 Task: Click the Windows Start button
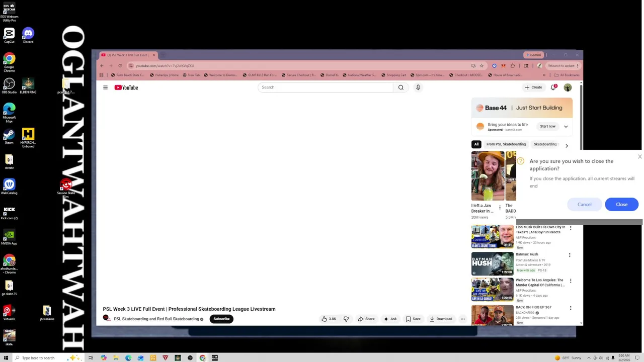tap(6, 358)
